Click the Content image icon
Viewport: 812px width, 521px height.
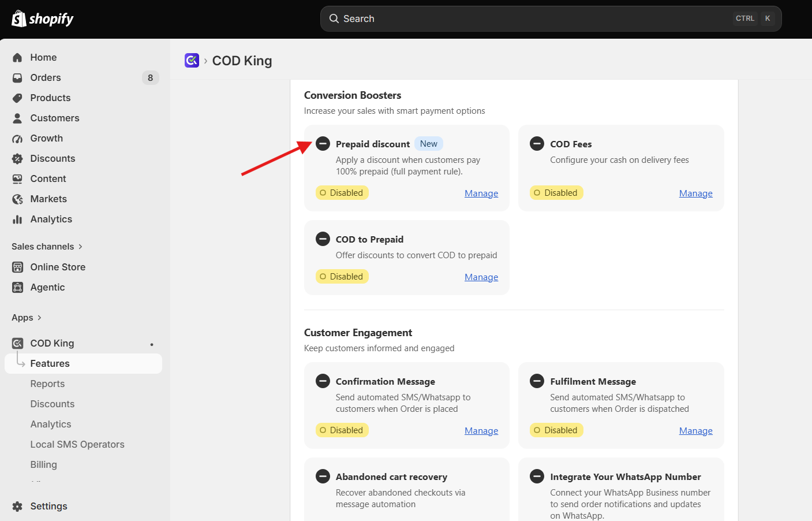[18, 179]
